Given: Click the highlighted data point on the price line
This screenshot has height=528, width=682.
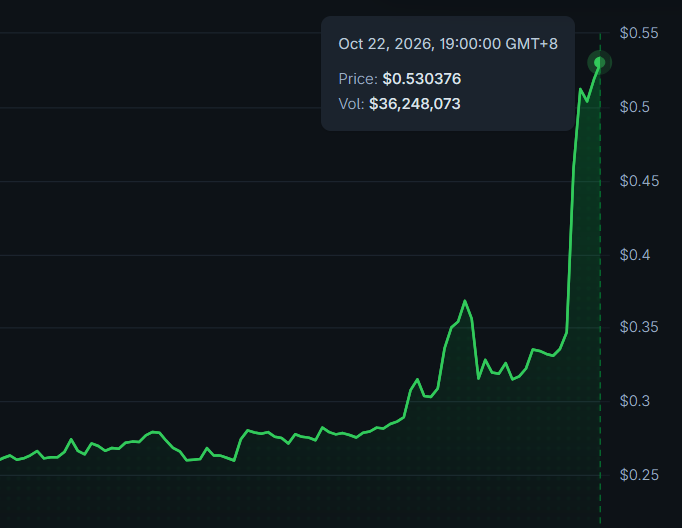Looking at the screenshot, I should coord(600,63).
